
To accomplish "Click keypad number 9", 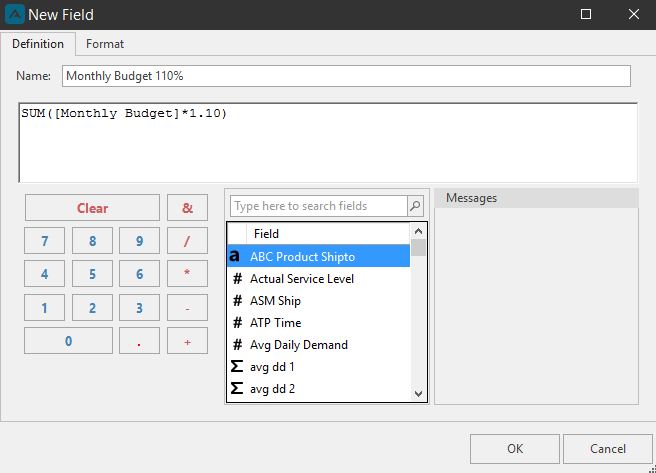I will (x=139, y=240).
